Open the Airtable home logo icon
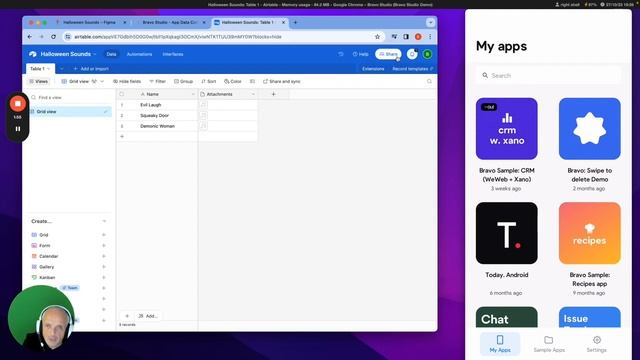Image resolution: width=640 pixels, height=360 pixels. coord(33,54)
